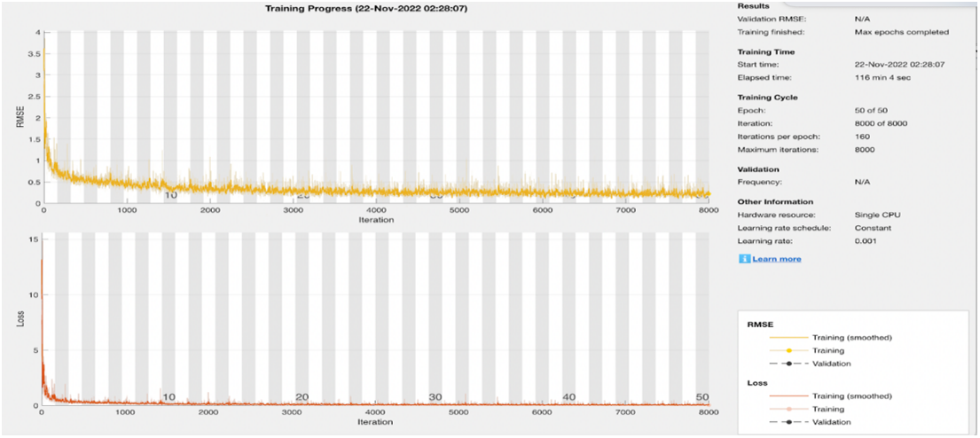Screen dimensions: 980x438
Task: Click the 15 tick label on the Loss axis
Action: coord(33,240)
